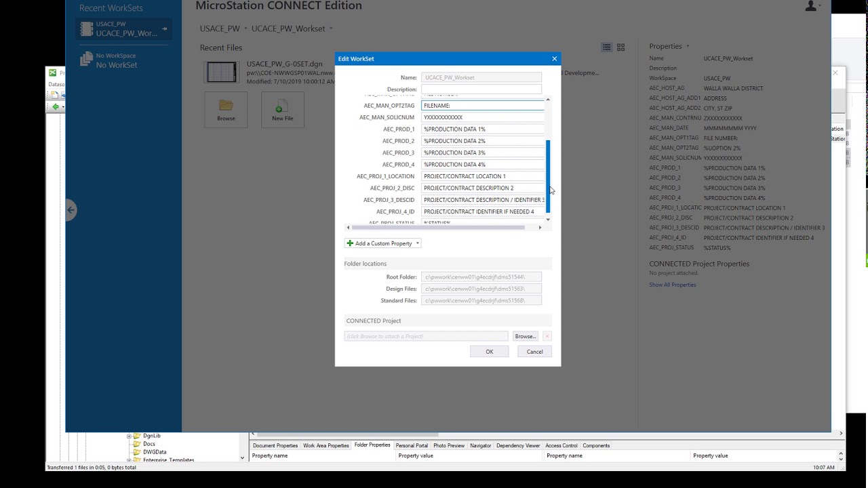The height and width of the screenshot is (488, 868).
Task: Switch to list view of recent files
Action: click(607, 47)
